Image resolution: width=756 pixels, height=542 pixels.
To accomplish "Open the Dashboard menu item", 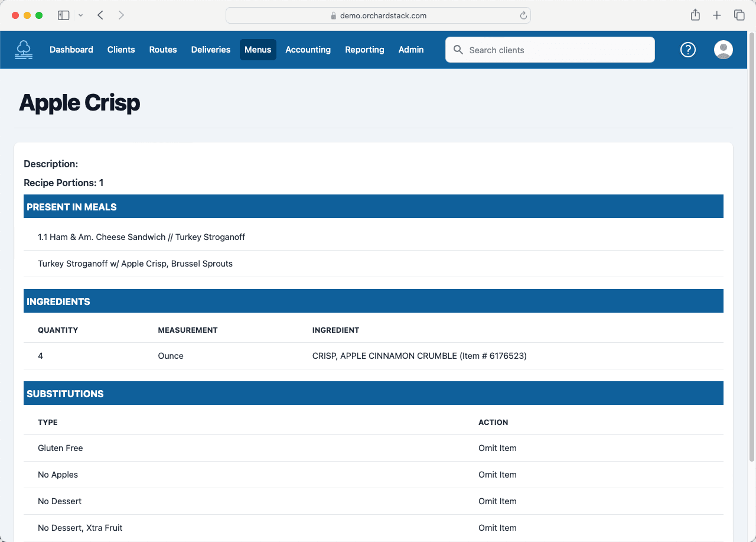I will pos(71,50).
